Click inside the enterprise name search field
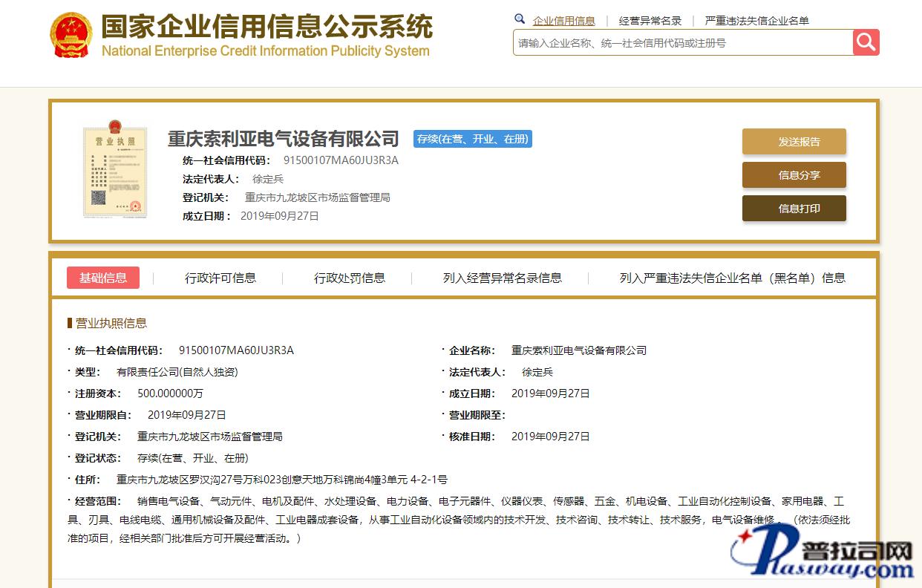922x588 pixels. [x=681, y=43]
